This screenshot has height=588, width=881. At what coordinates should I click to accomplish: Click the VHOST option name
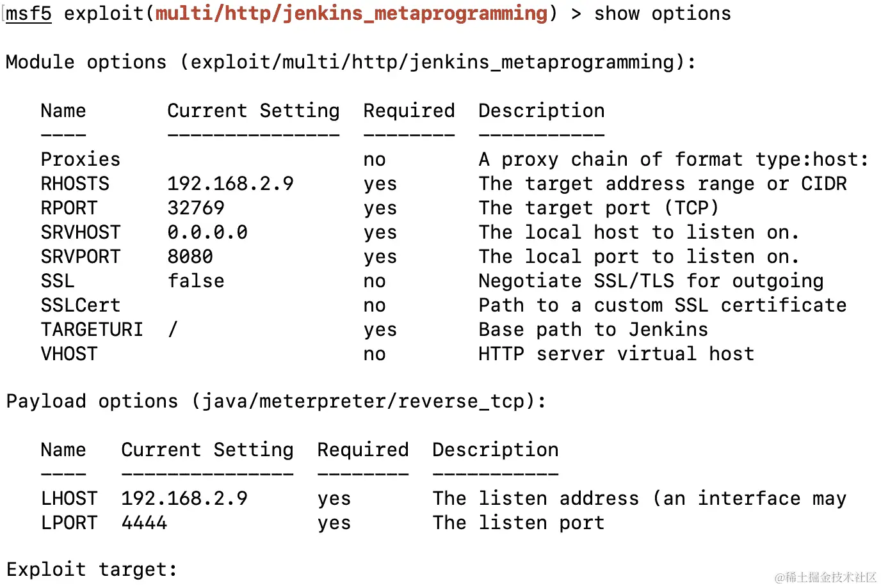pos(69,354)
